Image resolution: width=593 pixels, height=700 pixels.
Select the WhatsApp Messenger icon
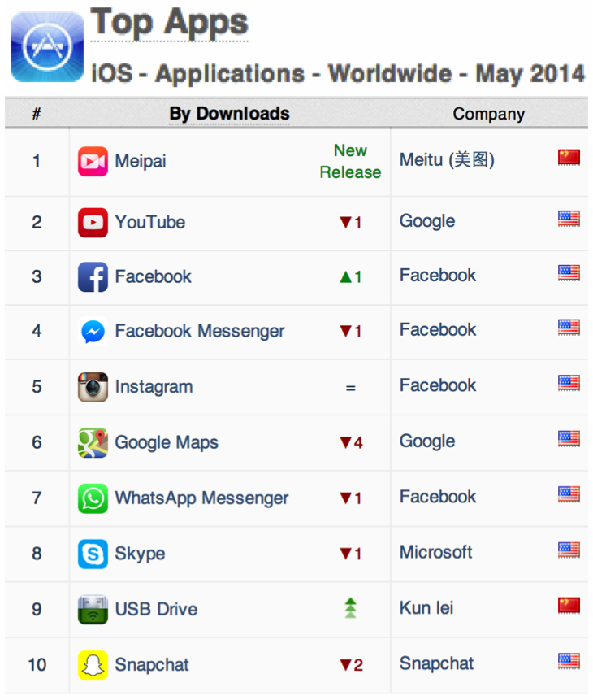coord(93,498)
